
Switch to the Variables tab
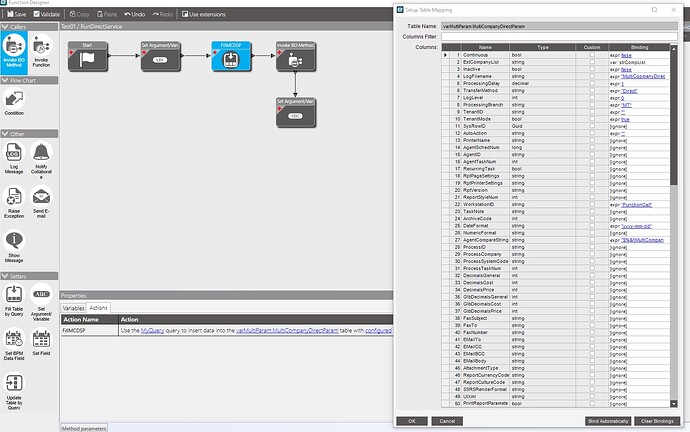[73, 308]
